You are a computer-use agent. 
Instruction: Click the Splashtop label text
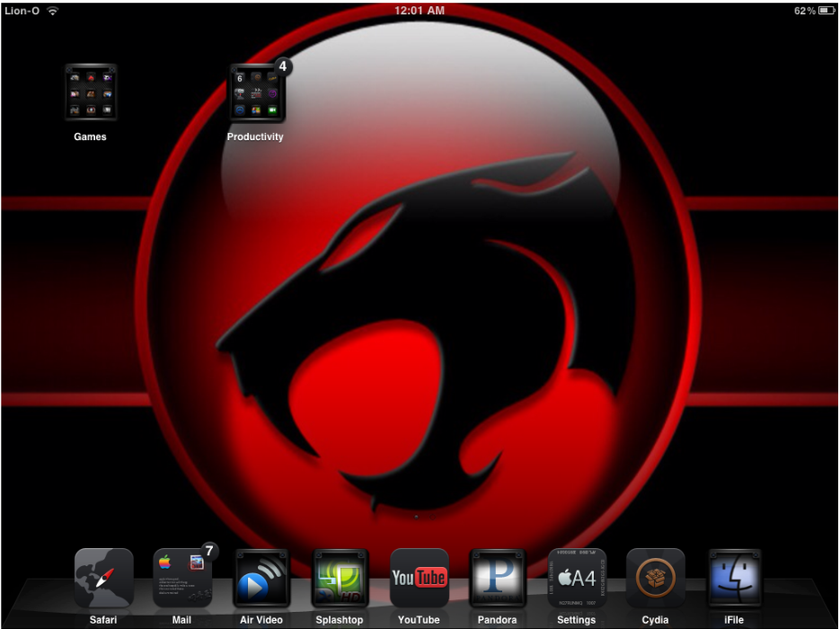pyautogui.click(x=339, y=619)
